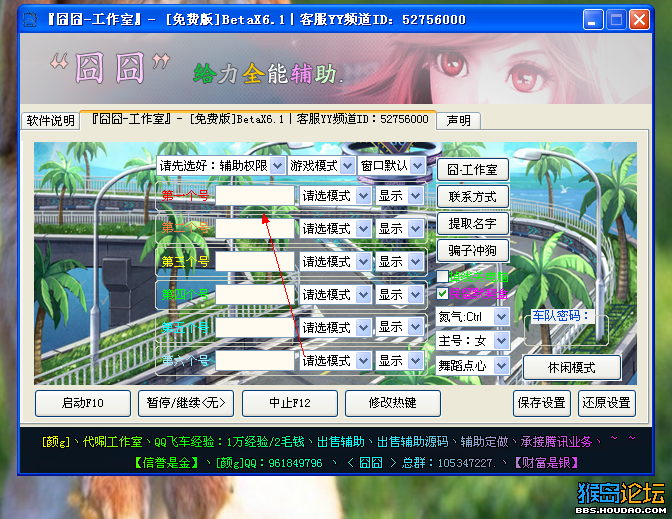Minimize the 囧囧-工作室 window
The image size is (672, 519).
tap(593, 20)
